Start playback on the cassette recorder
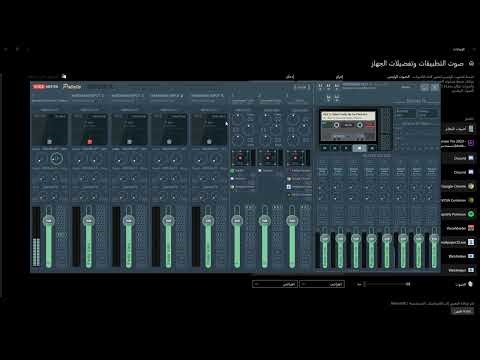Image resolution: width=480 pixels, height=360 pixels. coord(346,148)
